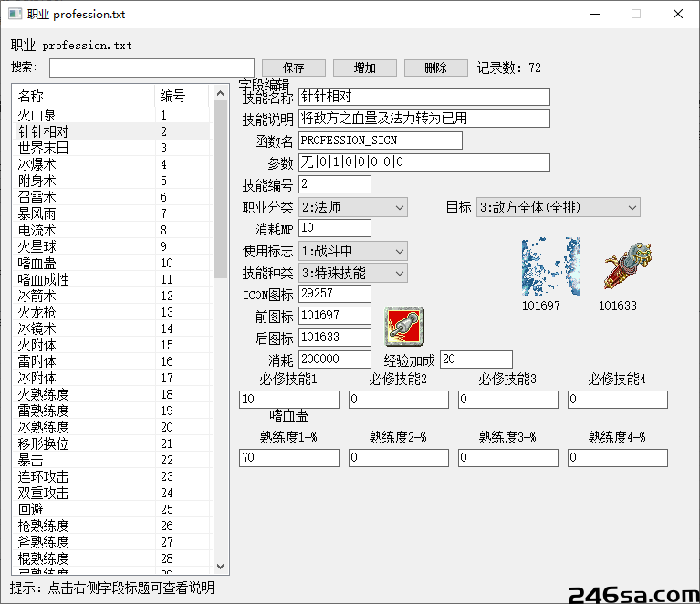Edit the 熟练度1-% field

289,458
